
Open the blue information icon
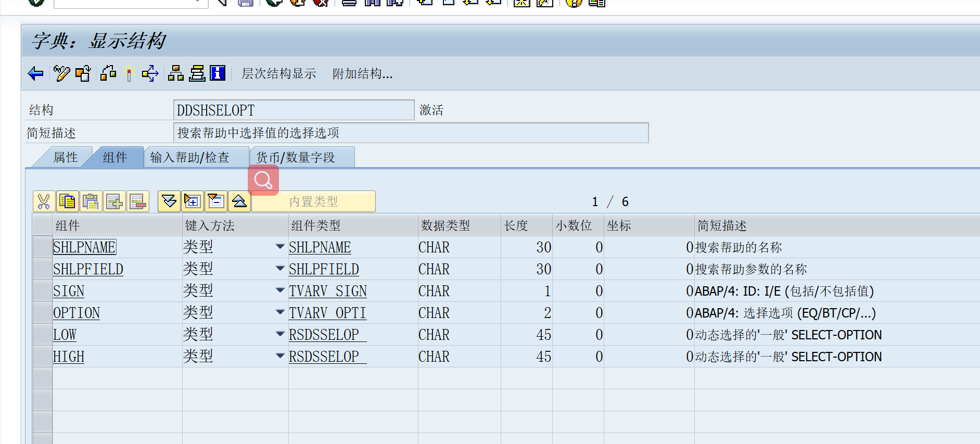tap(218, 73)
